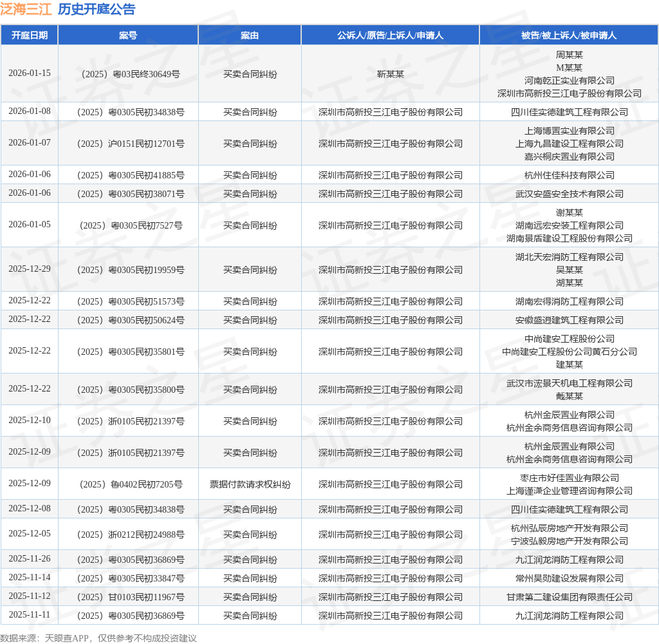Select date cell 2025-12-08
Viewport: 659px width, 644px height.
click(30, 509)
